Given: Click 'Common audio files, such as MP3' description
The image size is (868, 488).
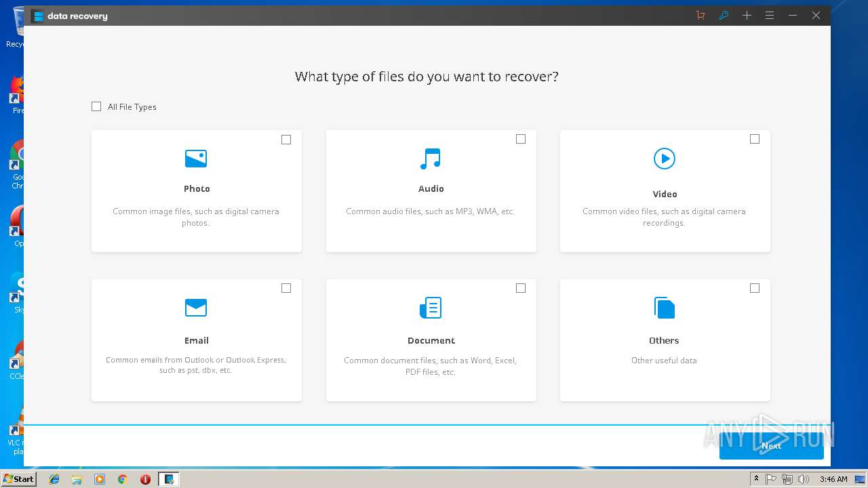Looking at the screenshot, I should coord(431,211).
